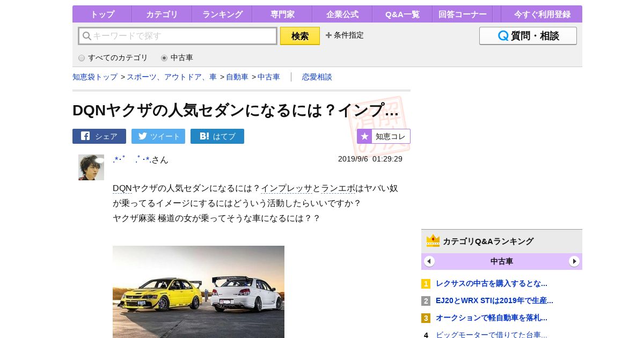Click the Facebook logo on シェア button
Image resolution: width=644 pixels, height=338 pixels.
[x=85, y=136]
